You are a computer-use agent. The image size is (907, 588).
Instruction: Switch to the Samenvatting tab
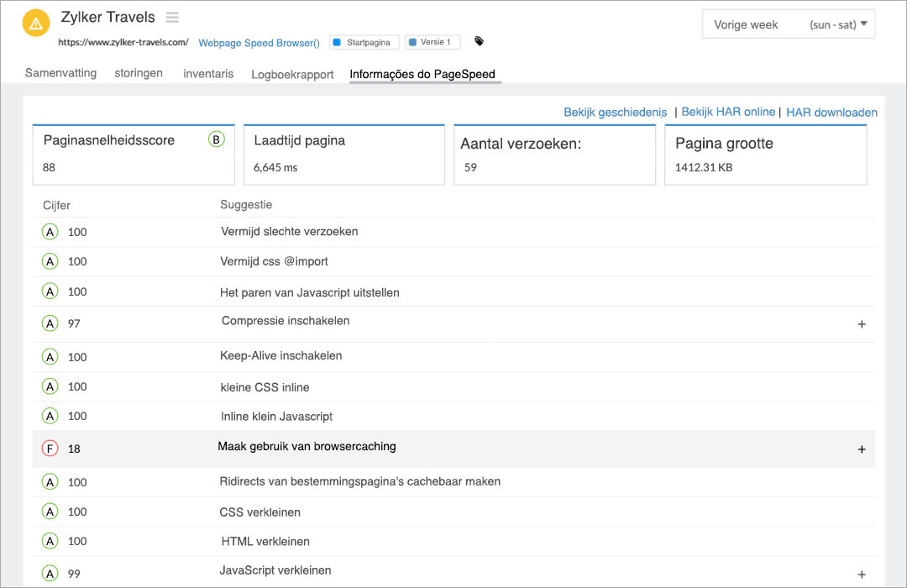coord(60,73)
